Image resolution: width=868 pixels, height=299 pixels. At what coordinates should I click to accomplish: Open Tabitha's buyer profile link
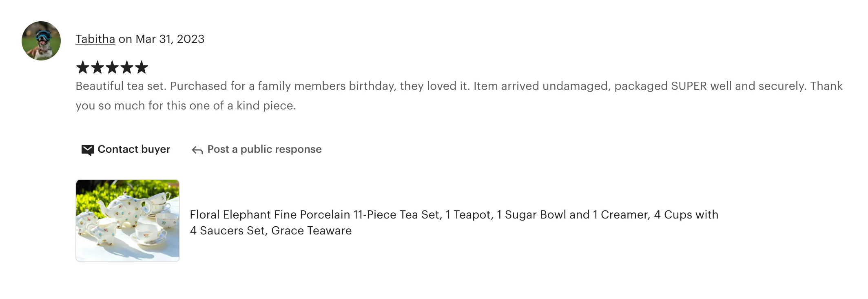pyautogui.click(x=95, y=39)
